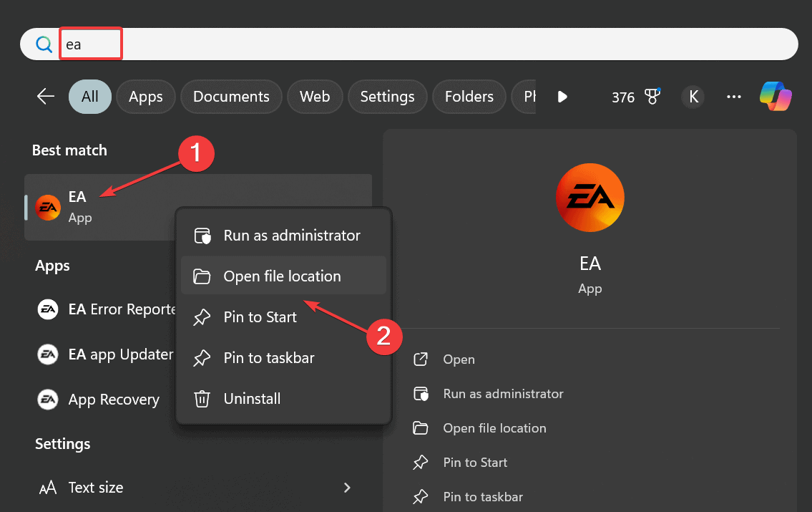Viewport: 812px width, 512px height.
Task: Choose Pin to Start in context menu
Action: [283, 317]
